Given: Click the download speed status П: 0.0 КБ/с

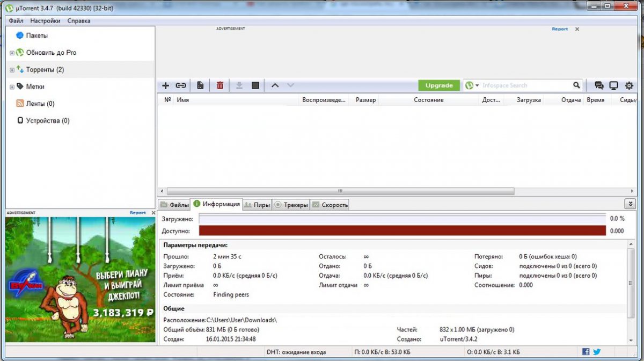Looking at the screenshot, I should (382, 352).
